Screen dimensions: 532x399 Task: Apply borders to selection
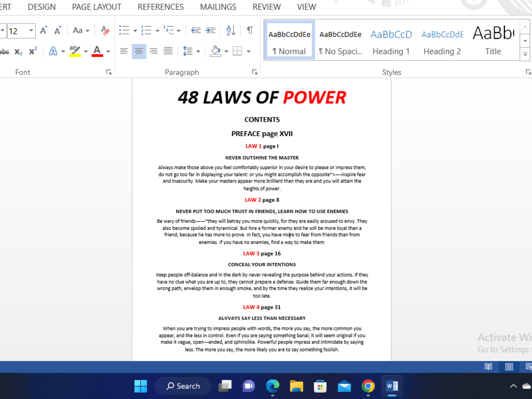click(x=237, y=51)
